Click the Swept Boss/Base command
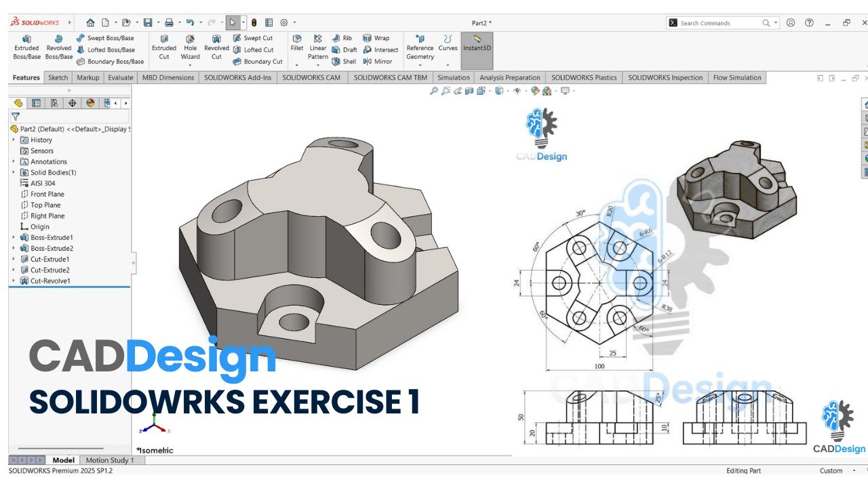868x488 pixels. pos(105,38)
